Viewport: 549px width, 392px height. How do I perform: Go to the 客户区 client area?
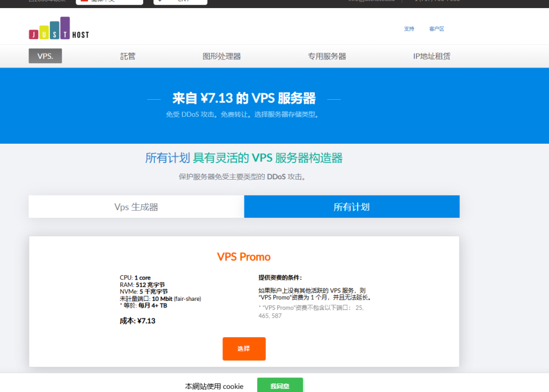(436, 29)
